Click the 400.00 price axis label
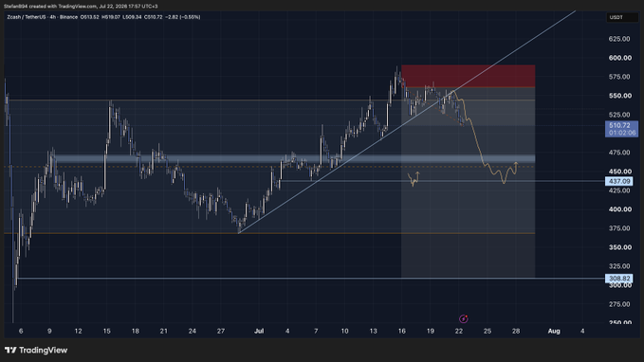 (619, 209)
